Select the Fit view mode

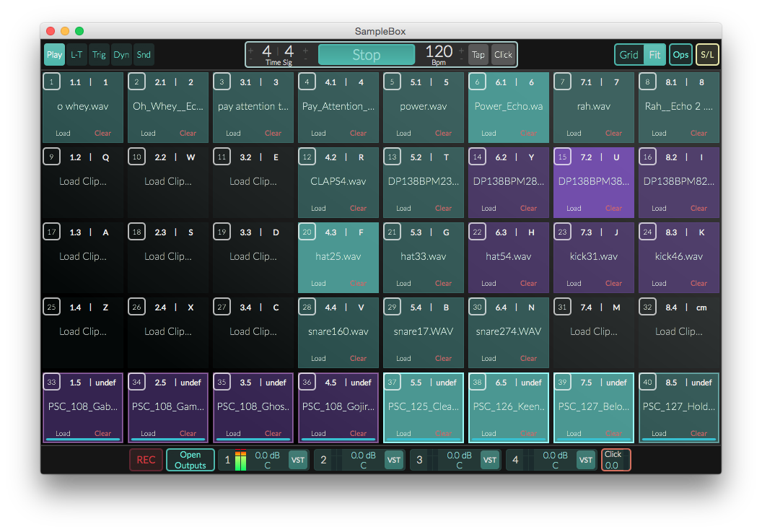pos(654,54)
